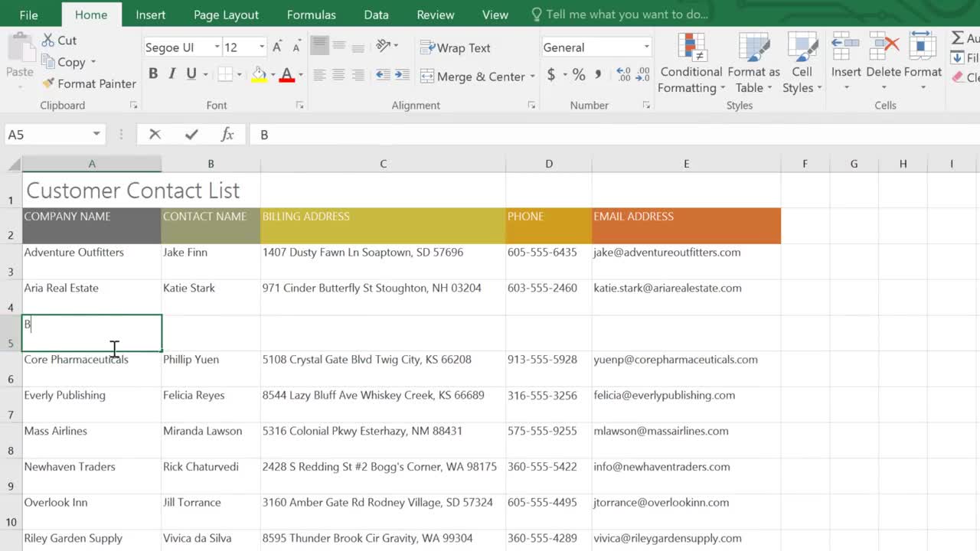Image resolution: width=980 pixels, height=551 pixels.
Task: Expand the Borders dropdown arrow
Action: (239, 74)
